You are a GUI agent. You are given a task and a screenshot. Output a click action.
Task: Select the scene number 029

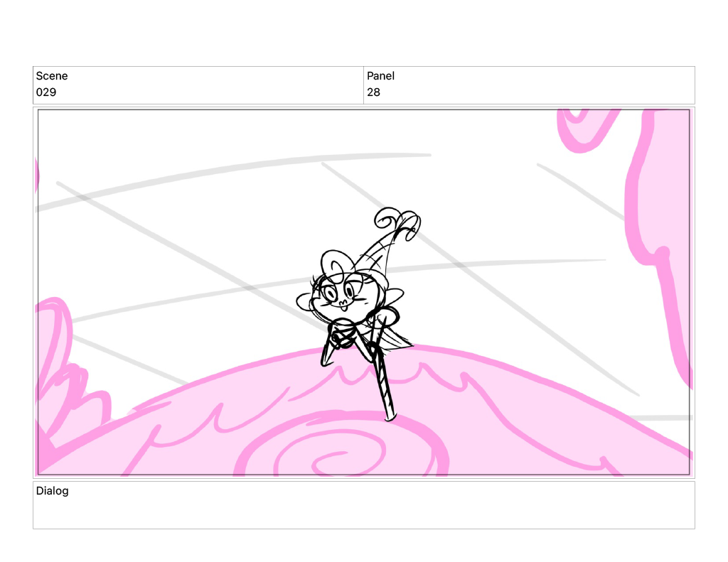coord(46,92)
